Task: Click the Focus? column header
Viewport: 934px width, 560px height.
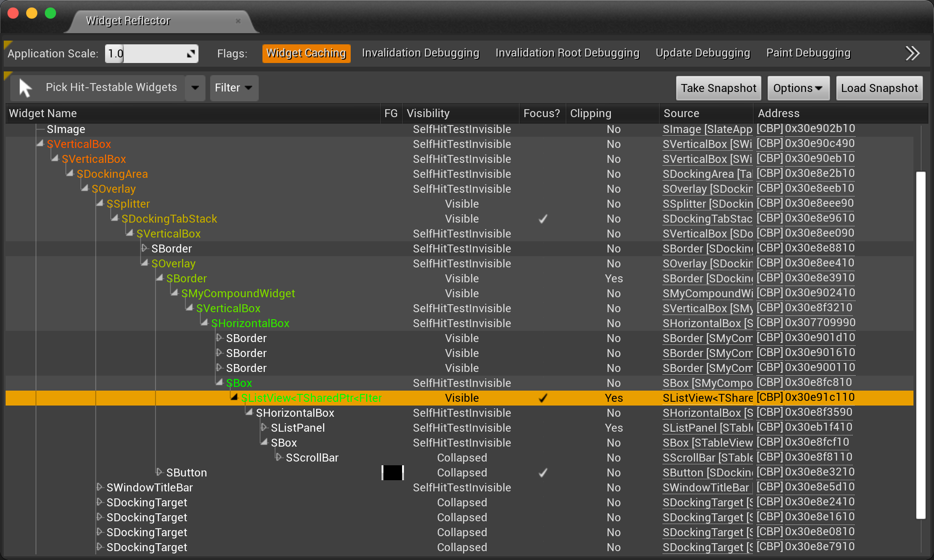Action: pos(542,113)
